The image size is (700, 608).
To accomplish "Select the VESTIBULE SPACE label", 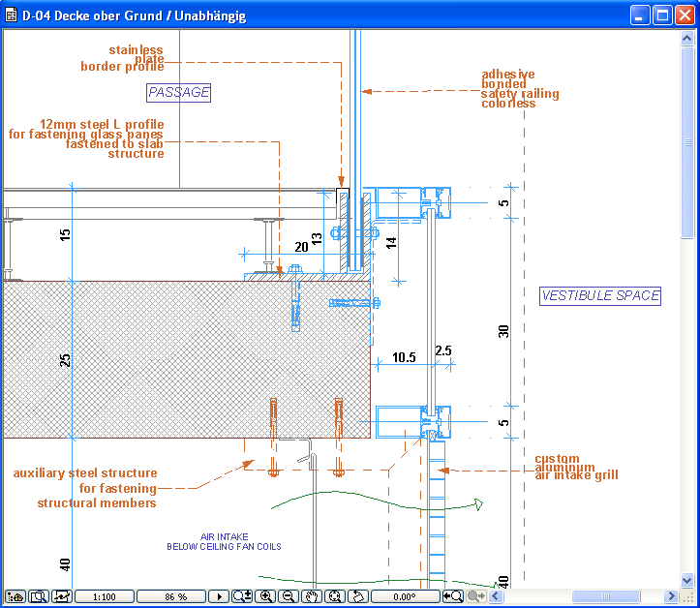I will tap(600, 296).
